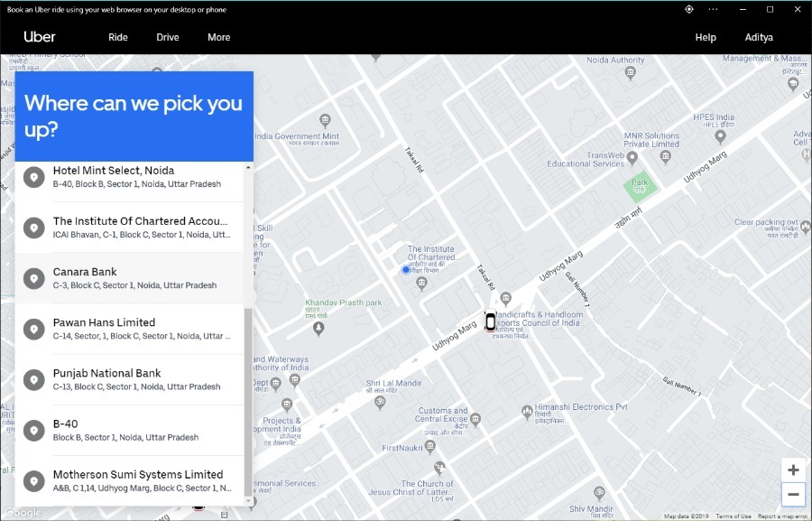Screen dimensions: 812x521
Task: Click HPES India map pin
Action: pyautogui.click(x=720, y=136)
